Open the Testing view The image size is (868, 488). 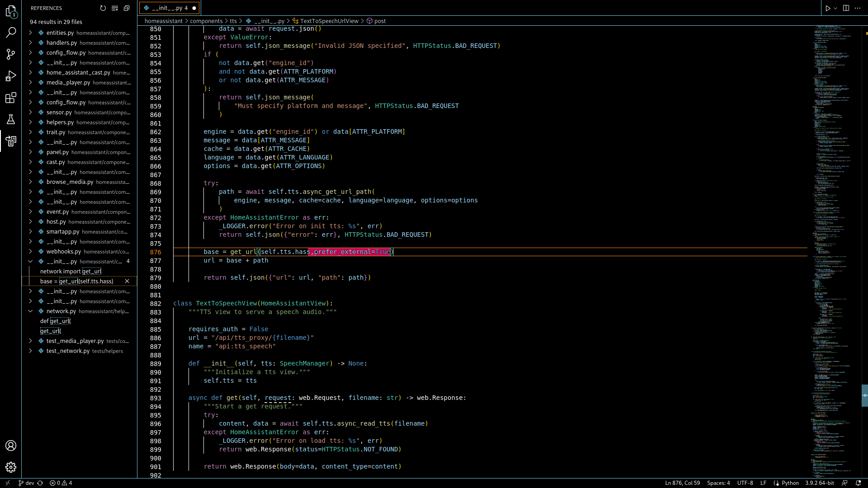point(11,119)
